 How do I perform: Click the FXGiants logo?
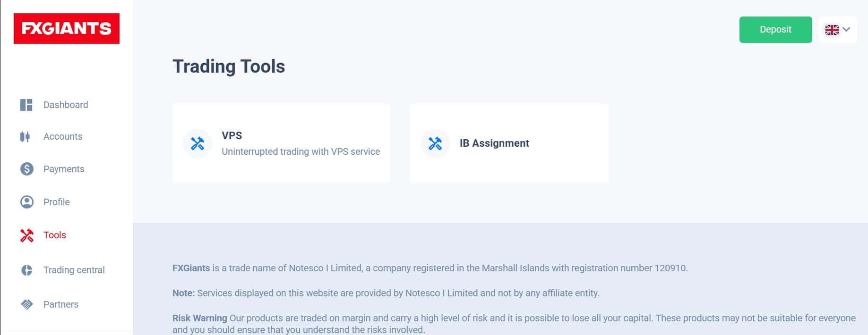click(x=67, y=29)
